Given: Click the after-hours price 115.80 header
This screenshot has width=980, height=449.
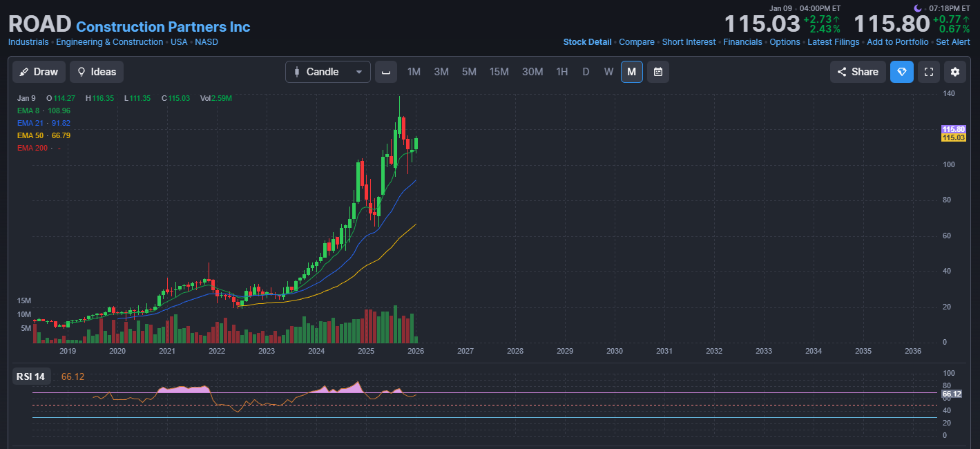Looking at the screenshot, I should point(892,24).
